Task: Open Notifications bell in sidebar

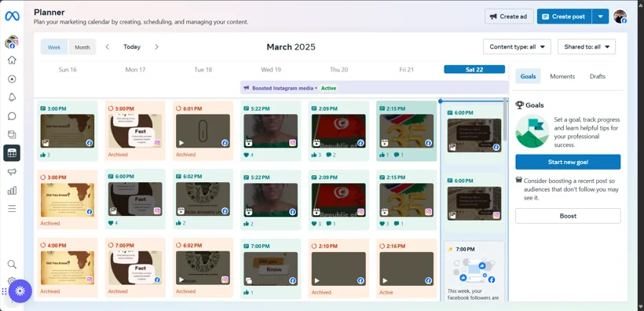Action: point(12,97)
